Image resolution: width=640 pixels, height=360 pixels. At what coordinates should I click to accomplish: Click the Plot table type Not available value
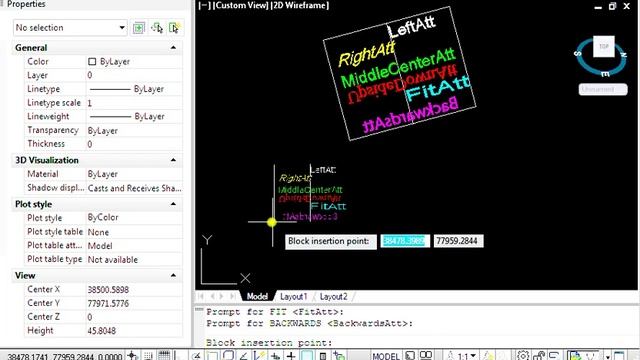(134, 260)
